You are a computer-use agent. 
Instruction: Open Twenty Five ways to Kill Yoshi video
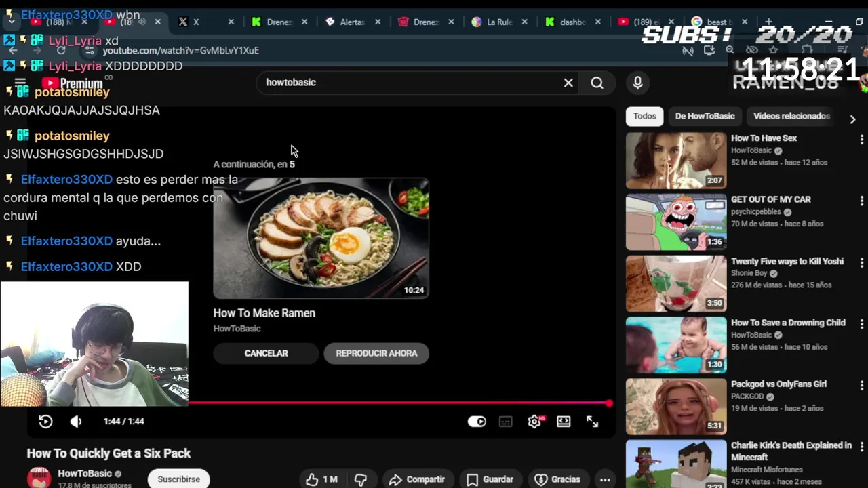click(787, 261)
